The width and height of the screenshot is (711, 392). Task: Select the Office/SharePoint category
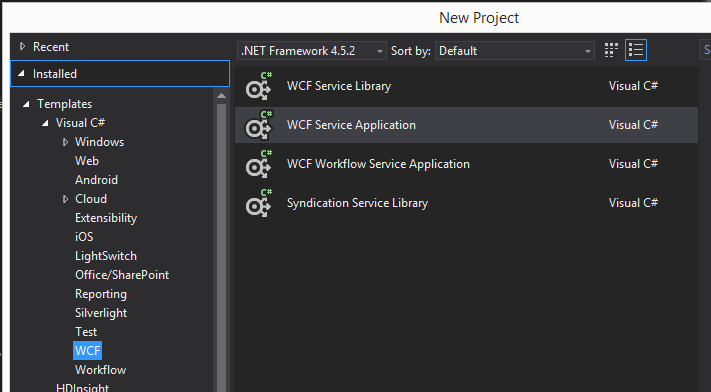click(x=122, y=275)
